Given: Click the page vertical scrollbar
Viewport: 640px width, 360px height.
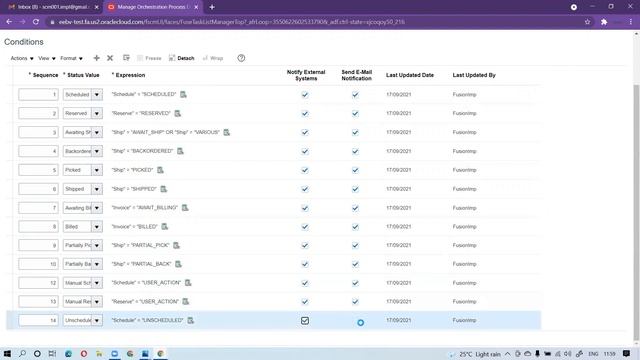Looking at the screenshot, I should point(636,212).
